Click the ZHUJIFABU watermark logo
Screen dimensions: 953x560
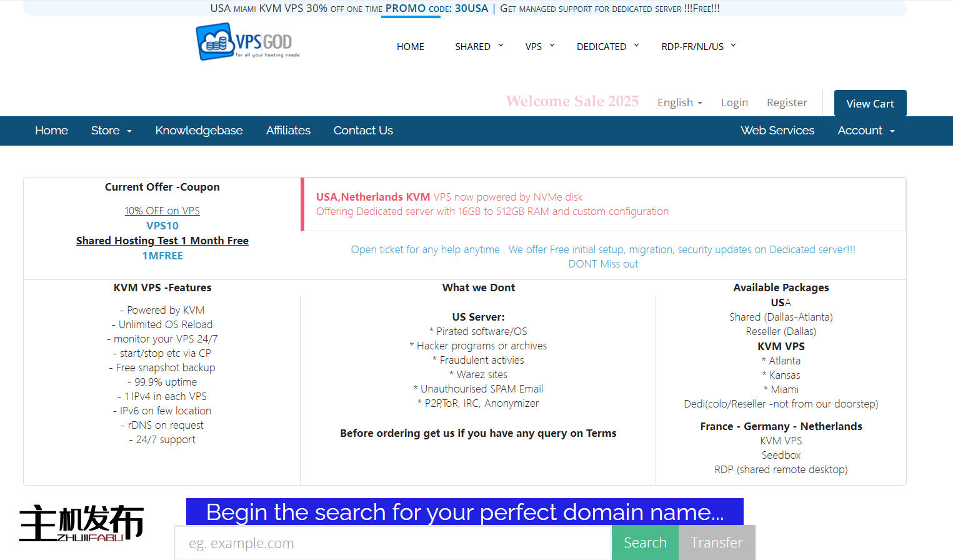[81, 523]
